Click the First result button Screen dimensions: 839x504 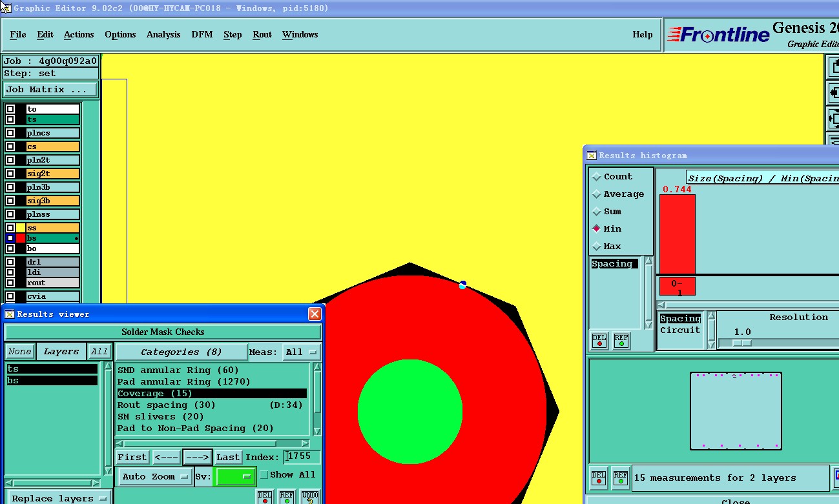(x=132, y=457)
